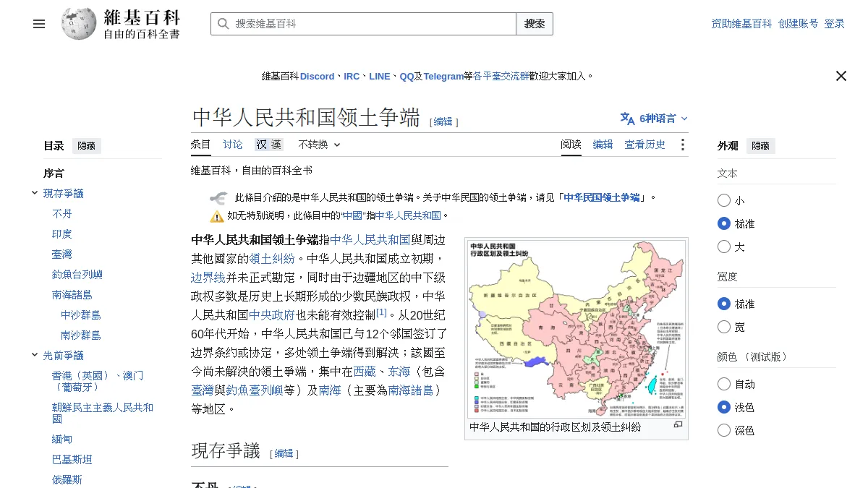
Task: Switch to the 阅读 read tab
Action: [571, 145]
